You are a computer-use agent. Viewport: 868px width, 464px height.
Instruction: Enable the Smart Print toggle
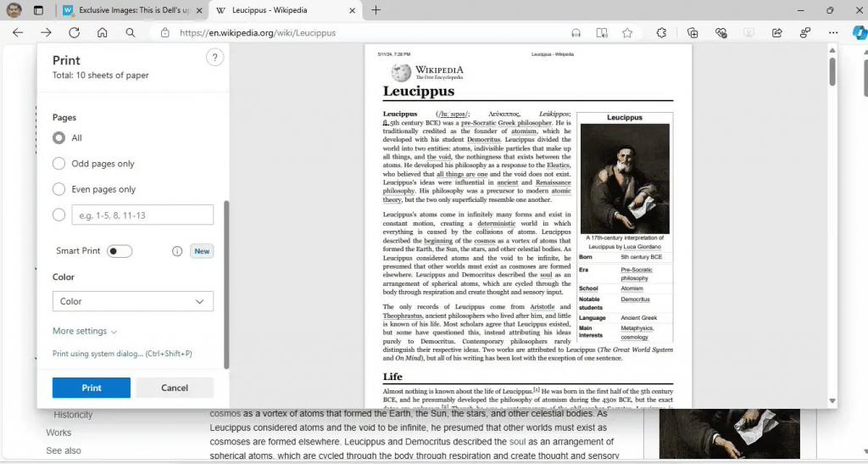tap(120, 251)
